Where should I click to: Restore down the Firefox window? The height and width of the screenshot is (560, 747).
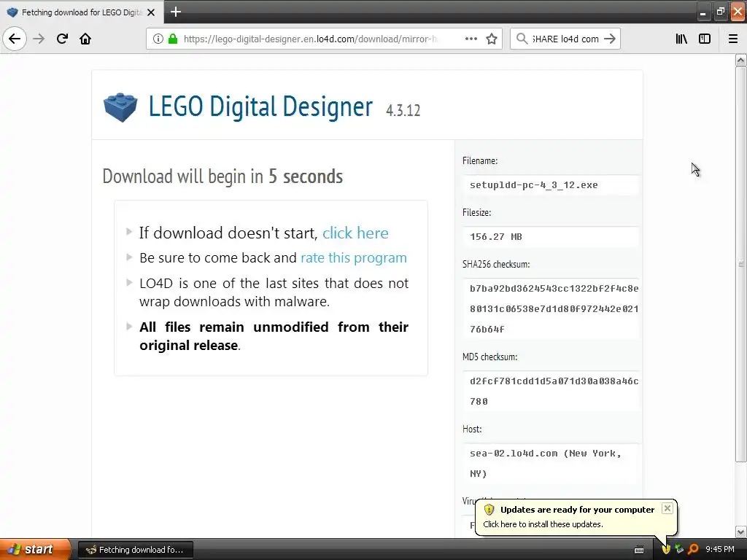pyautogui.click(x=720, y=12)
